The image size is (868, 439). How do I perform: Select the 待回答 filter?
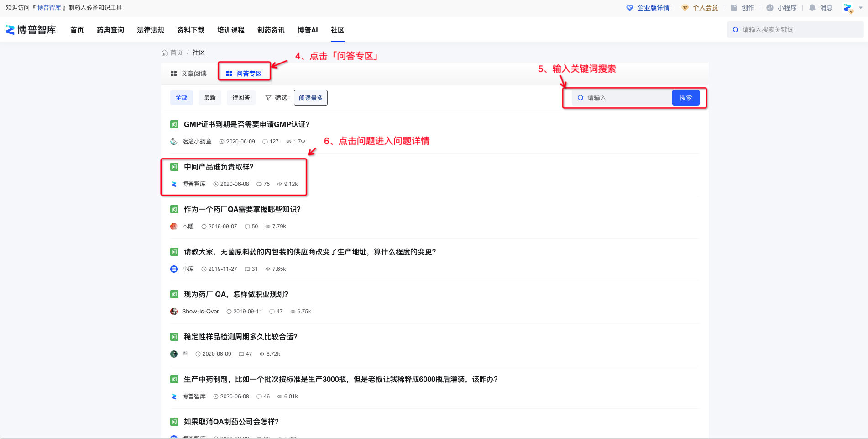tap(241, 98)
